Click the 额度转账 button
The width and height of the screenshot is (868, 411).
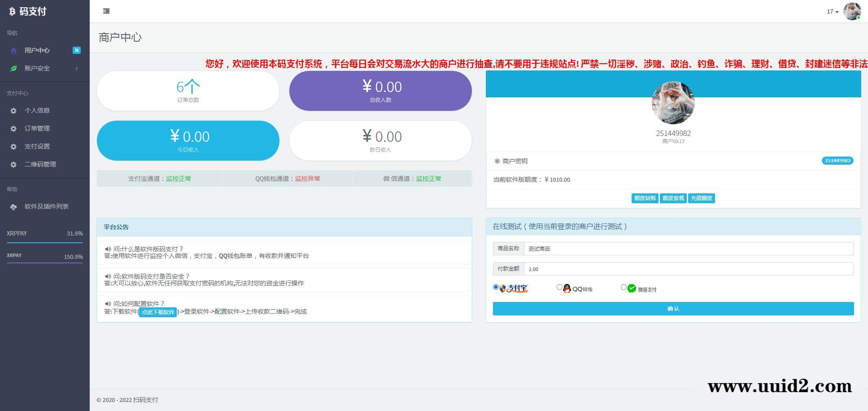645,198
